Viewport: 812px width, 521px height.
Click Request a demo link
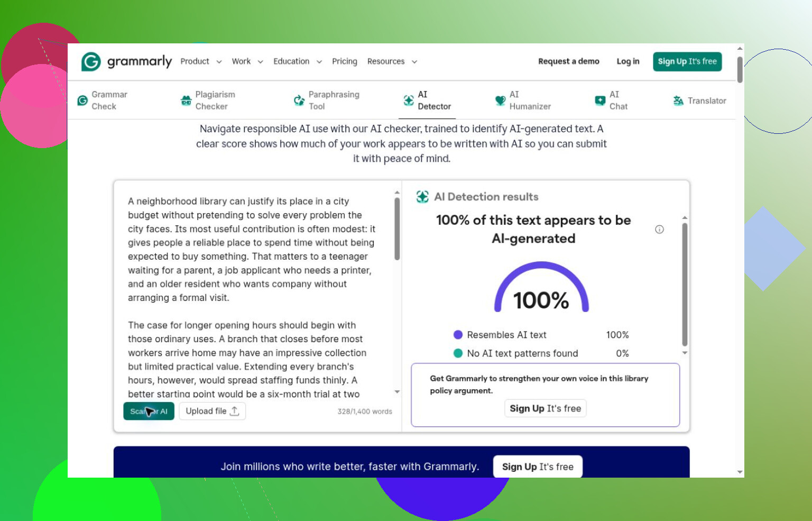click(x=569, y=61)
